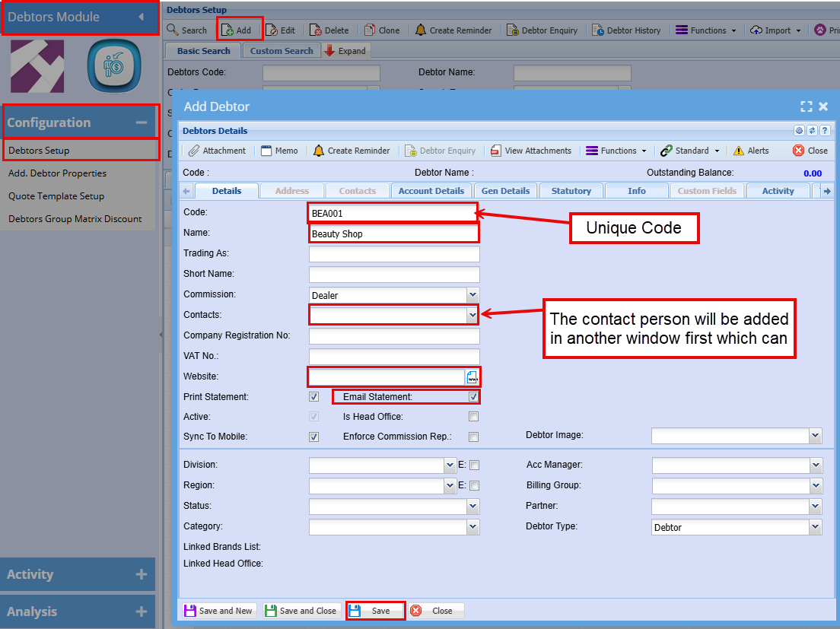The image size is (840, 629).
Task: Uncheck the Print Statement checkbox
Action: (x=313, y=397)
